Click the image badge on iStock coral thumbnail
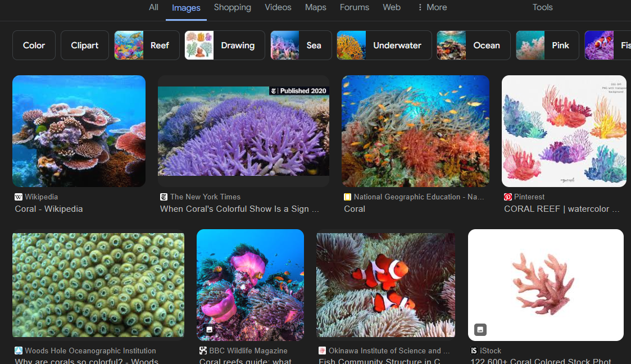Viewport: 631px width, 364px height. (x=480, y=330)
